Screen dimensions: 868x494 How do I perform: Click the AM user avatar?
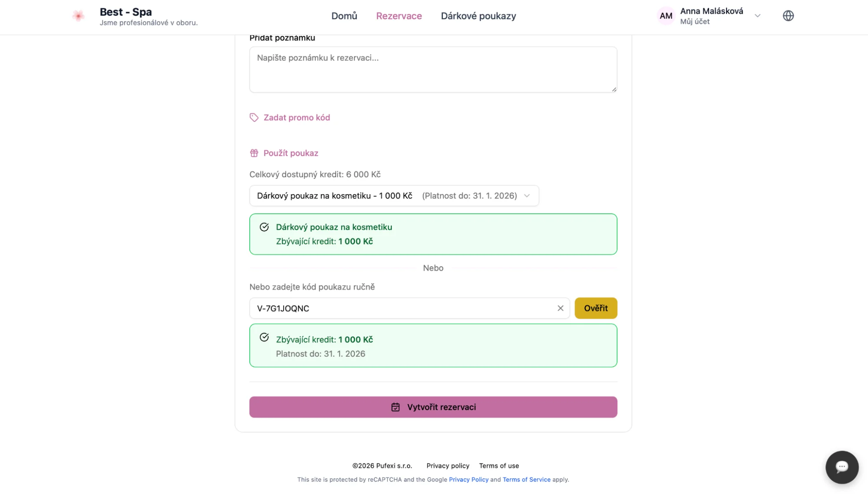666,16
